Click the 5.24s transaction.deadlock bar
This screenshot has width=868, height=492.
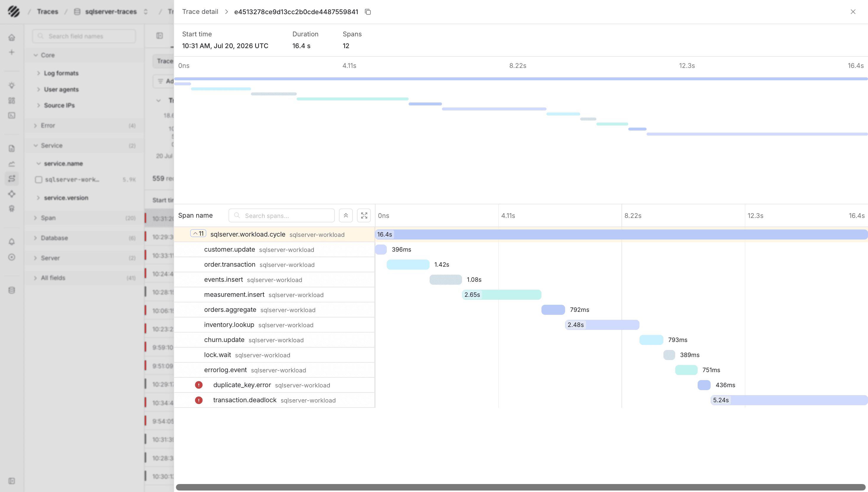click(789, 400)
